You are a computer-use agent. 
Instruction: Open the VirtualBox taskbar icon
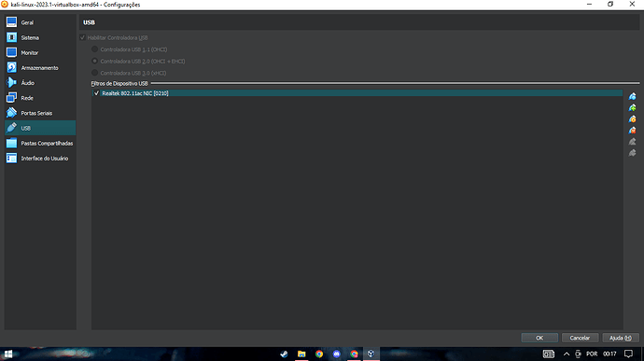[x=371, y=354]
